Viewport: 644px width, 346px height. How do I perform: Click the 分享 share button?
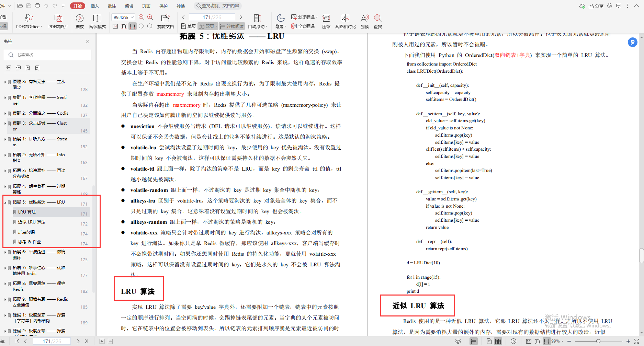[x=596, y=6]
